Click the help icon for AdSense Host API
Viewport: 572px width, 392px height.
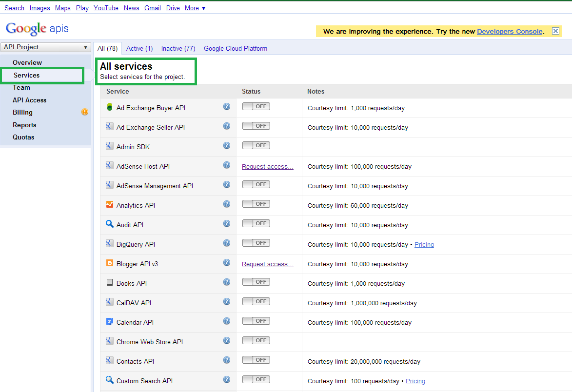227,165
